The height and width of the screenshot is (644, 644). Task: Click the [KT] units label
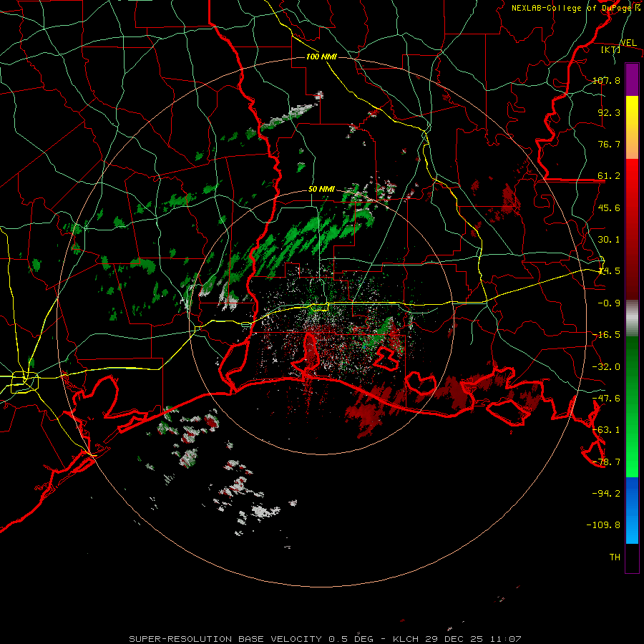coord(611,49)
